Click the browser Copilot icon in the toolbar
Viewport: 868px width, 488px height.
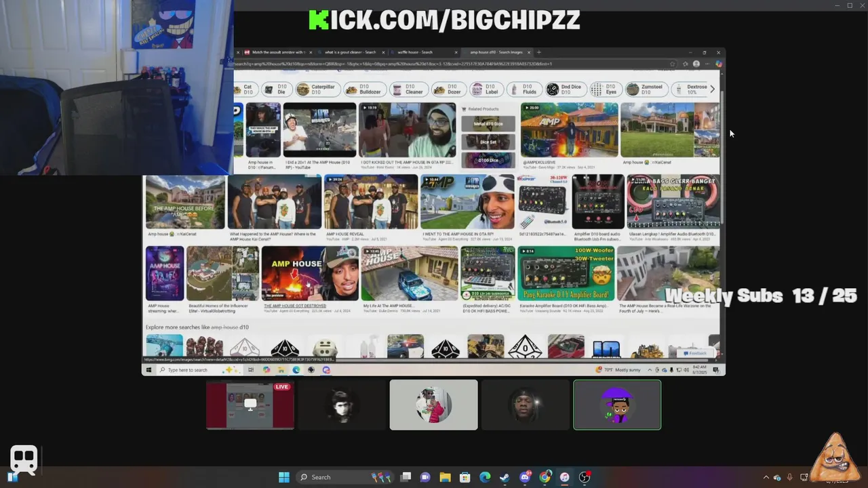click(x=719, y=64)
